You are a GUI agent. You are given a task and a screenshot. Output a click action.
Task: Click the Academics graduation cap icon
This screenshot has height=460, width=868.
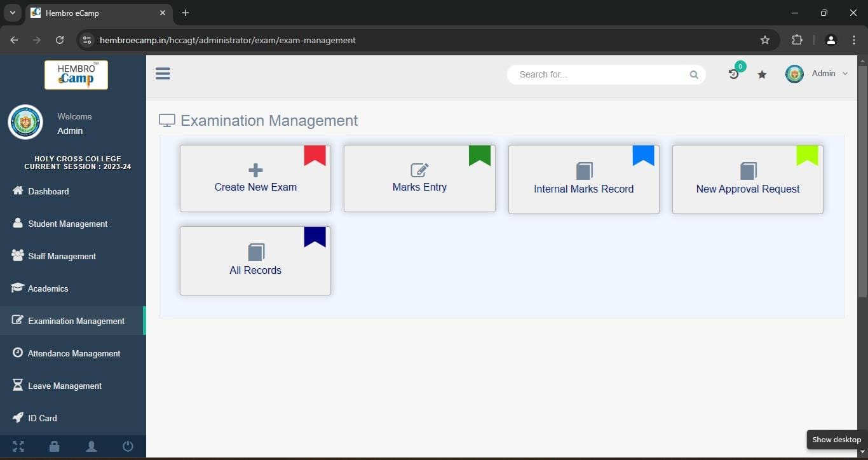pos(17,288)
